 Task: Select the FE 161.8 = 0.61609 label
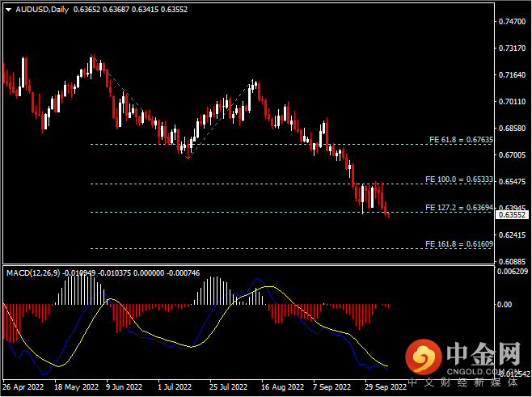459,243
